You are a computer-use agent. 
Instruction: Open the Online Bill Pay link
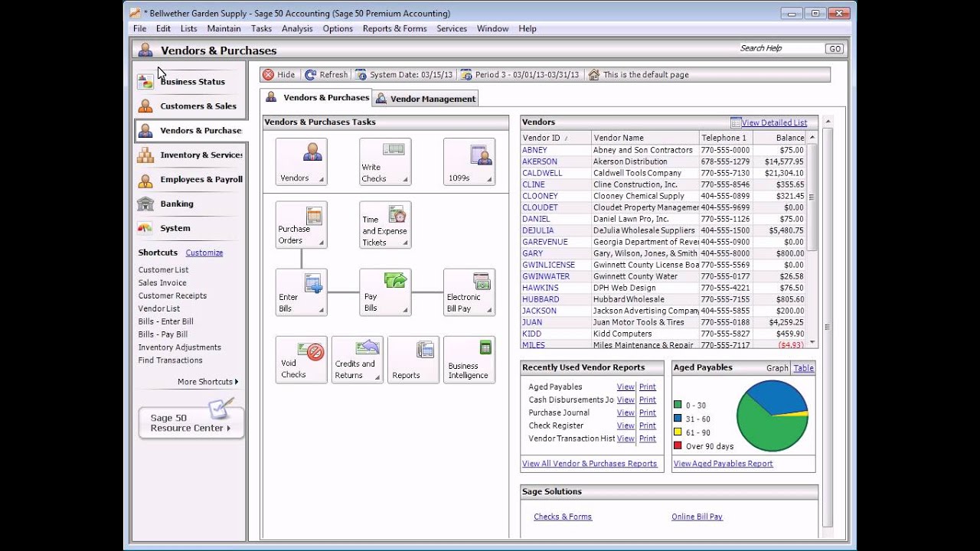[x=697, y=517]
